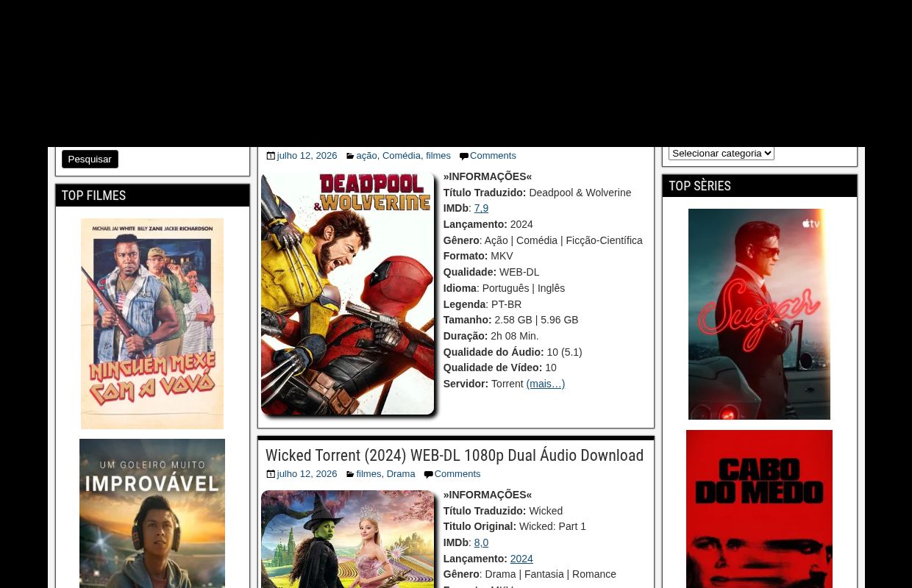Click the category folder icon before ação
The width and height of the screenshot is (912, 588).
click(x=350, y=156)
